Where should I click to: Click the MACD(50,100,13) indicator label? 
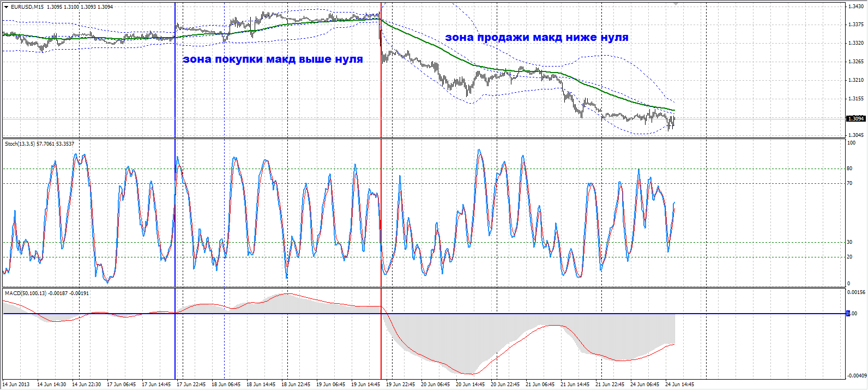(47, 293)
